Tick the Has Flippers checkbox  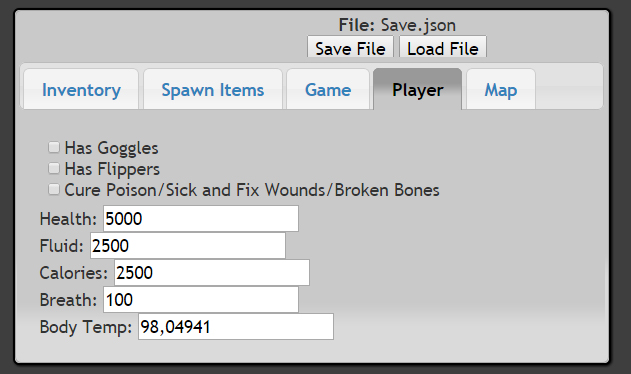pyautogui.click(x=54, y=168)
